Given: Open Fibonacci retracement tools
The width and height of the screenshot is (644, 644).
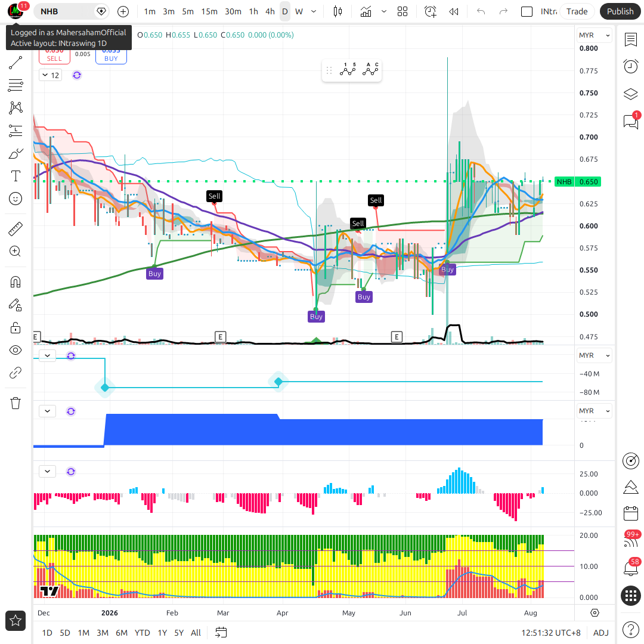Looking at the screenshot, I should [15, 85].
